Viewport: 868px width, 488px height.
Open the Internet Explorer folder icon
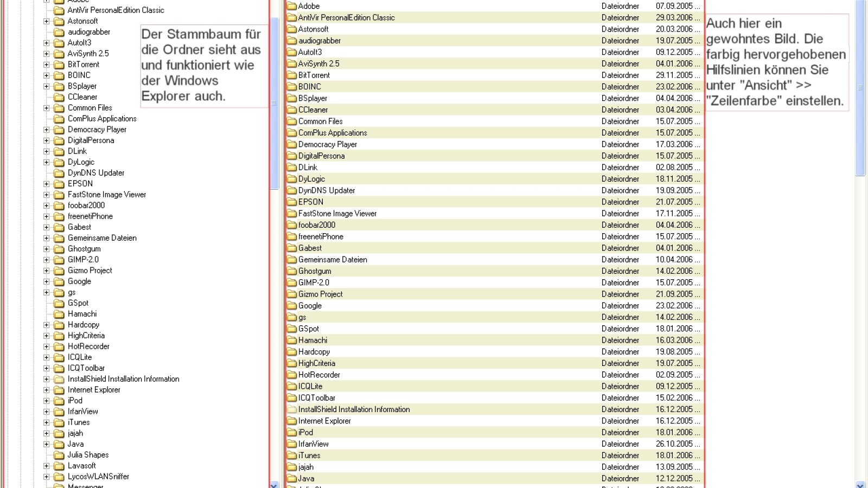click(292, 421)
